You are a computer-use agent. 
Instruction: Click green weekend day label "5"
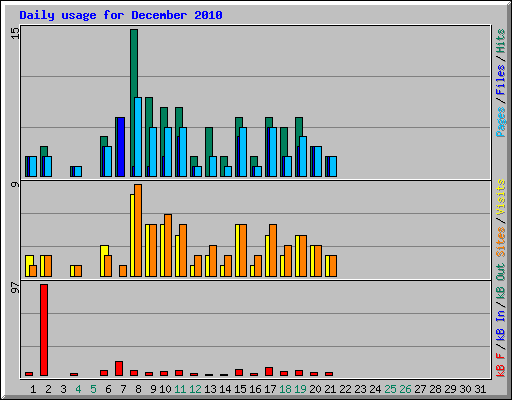(93, 389)
